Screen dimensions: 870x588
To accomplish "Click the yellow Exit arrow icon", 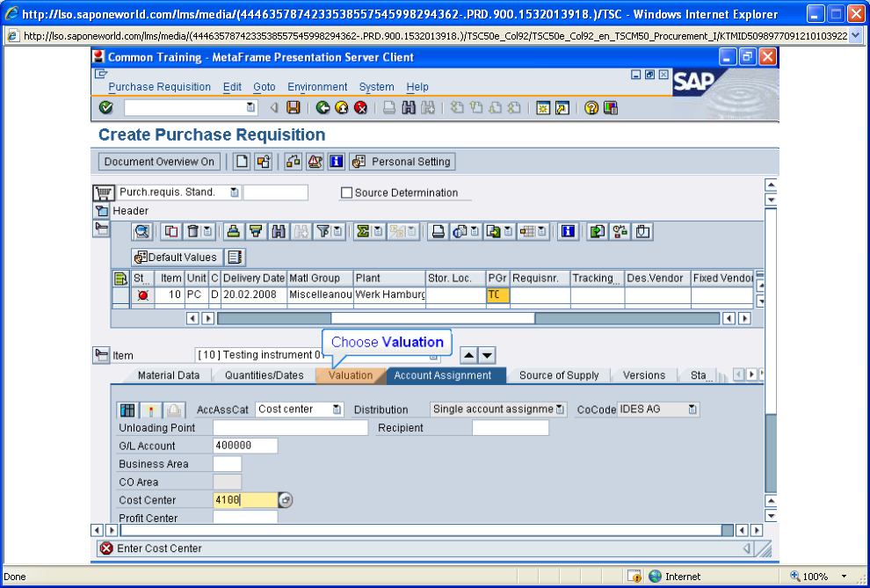I will [x=342, y=107].
